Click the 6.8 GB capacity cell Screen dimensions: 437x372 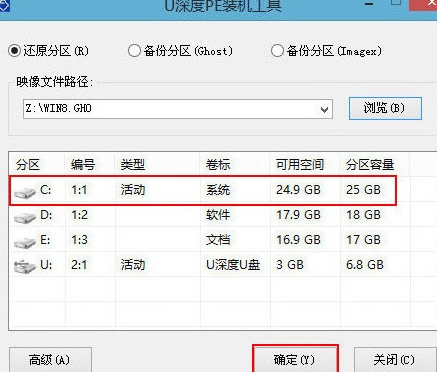click(x=365, y=265)
